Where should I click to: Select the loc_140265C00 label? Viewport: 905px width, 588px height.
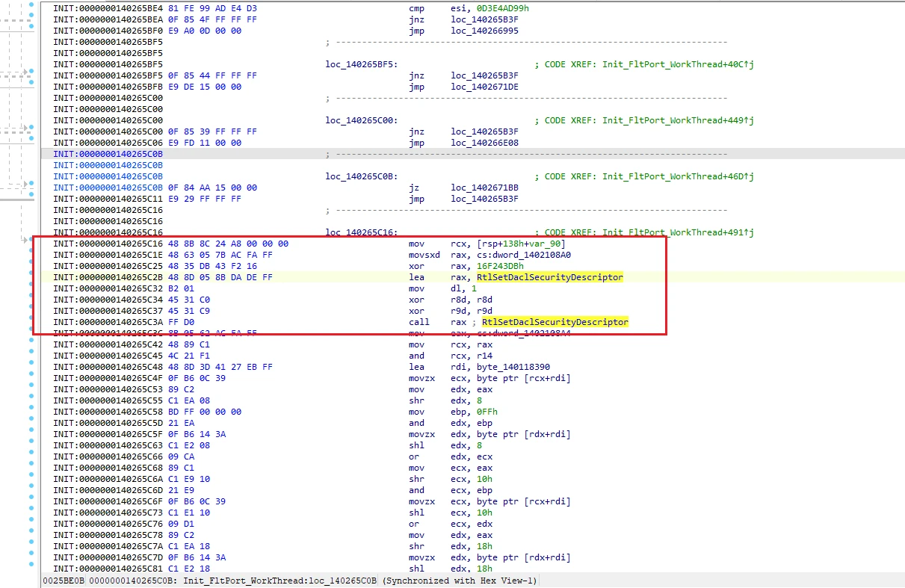(x=361, y=120)
